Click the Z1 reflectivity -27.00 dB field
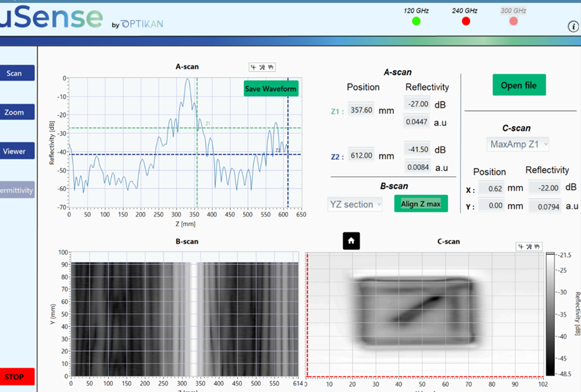 click(x=417, y=104)
